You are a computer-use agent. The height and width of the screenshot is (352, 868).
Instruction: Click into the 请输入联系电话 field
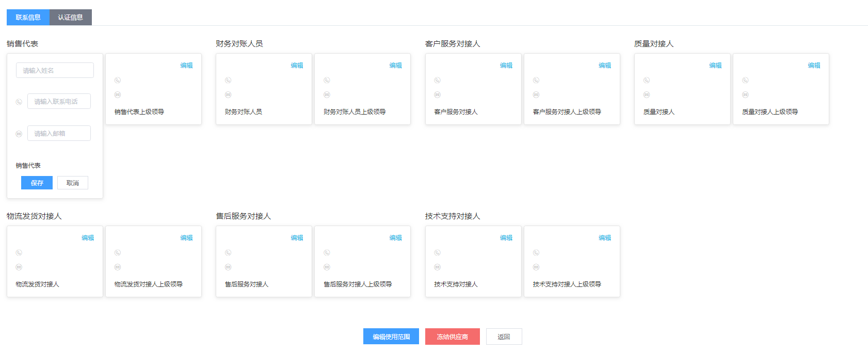(59, 101)
